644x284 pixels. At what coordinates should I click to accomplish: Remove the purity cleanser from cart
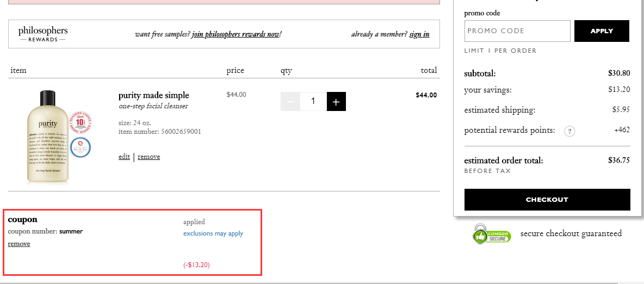click(148, 157)
